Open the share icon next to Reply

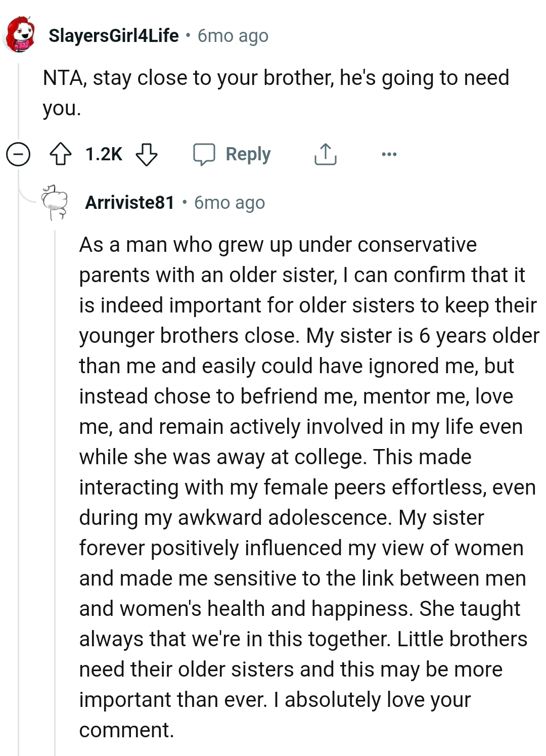325,154
